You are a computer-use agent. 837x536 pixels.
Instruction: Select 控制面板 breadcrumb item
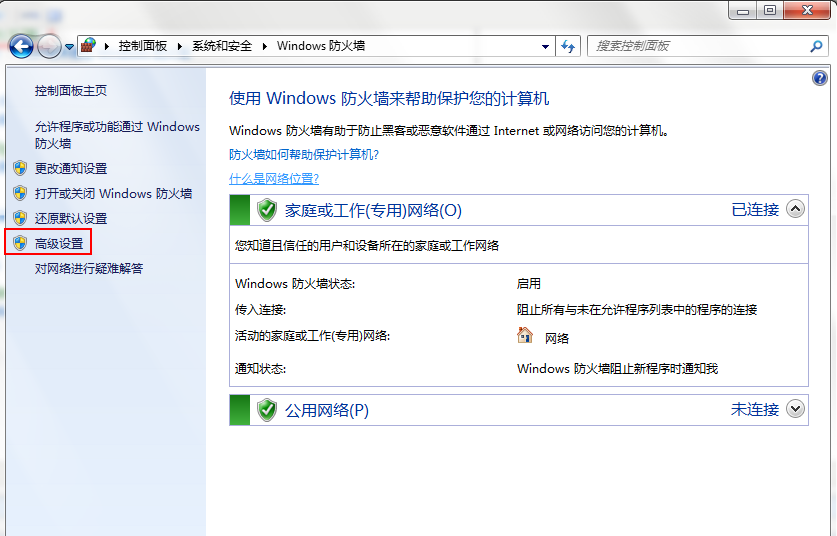[x=143, y=46]
